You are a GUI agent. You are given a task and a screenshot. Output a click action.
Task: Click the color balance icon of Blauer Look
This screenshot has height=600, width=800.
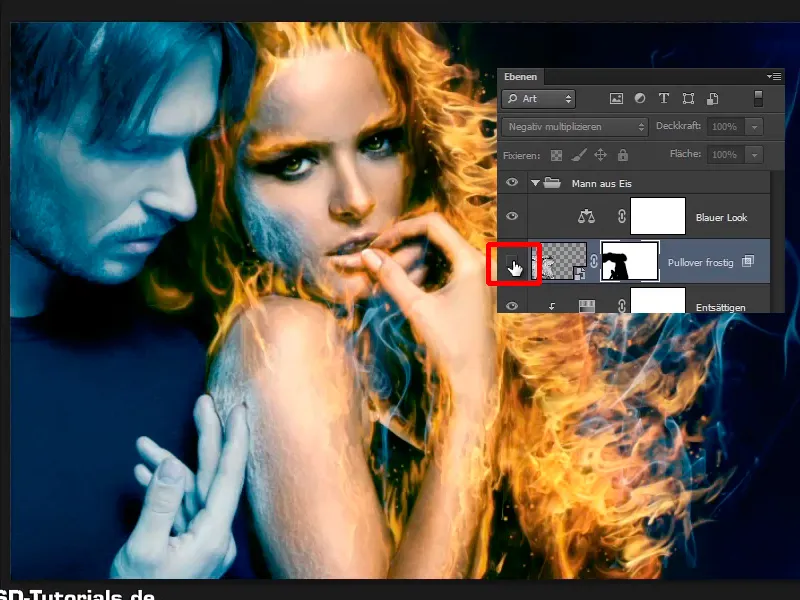[586, 216]
